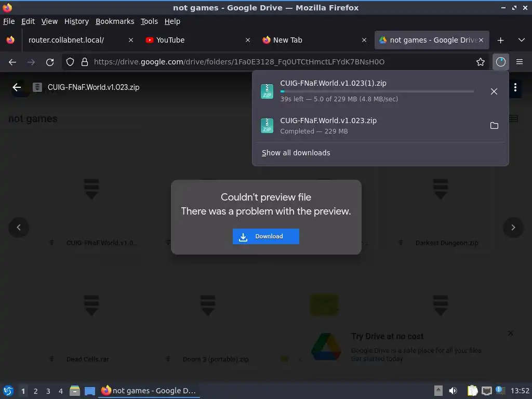Click the network monitor tray icon

click(x=486, y=391)
